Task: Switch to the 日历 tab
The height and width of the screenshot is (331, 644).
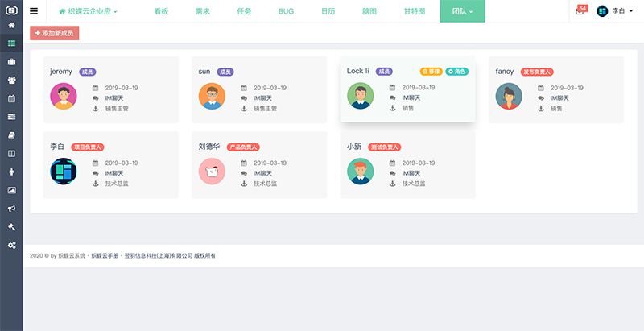Action: point(328,11)
